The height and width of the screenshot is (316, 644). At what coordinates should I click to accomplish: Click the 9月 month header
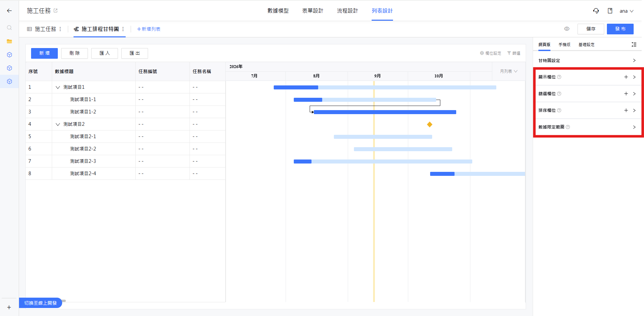pyautogui.click(x=378, y=76)
